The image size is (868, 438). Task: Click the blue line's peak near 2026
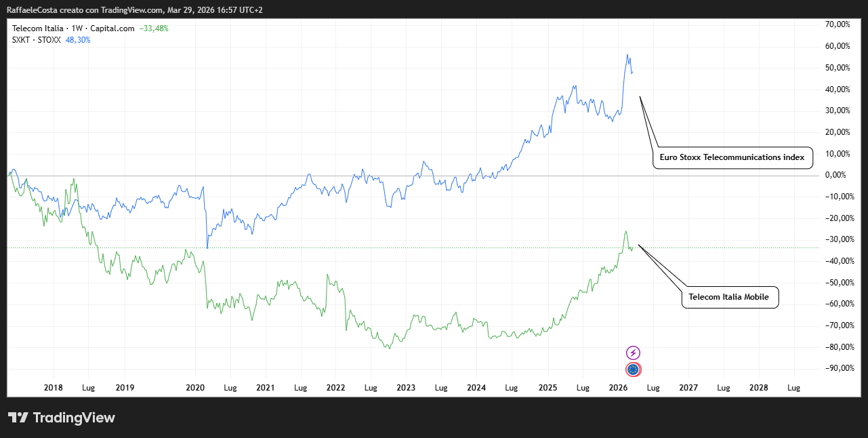(627, 55)
